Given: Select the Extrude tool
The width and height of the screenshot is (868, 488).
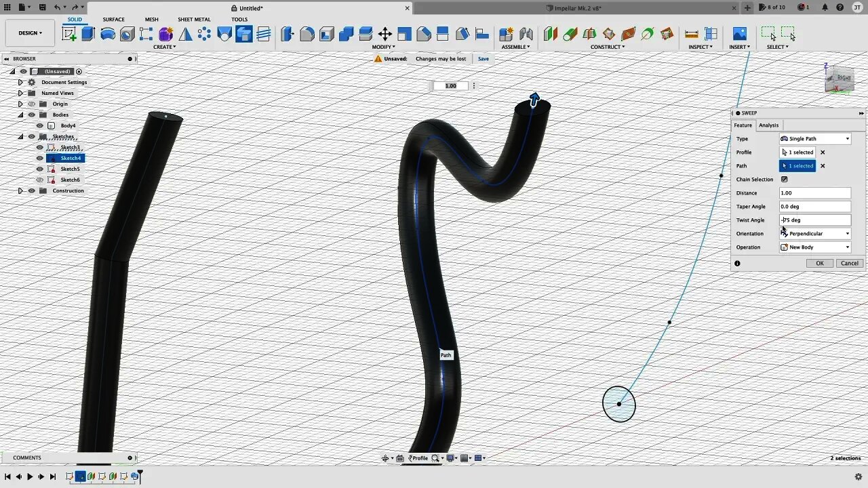Looking at the screenshot, I should (x=88, y=33).
